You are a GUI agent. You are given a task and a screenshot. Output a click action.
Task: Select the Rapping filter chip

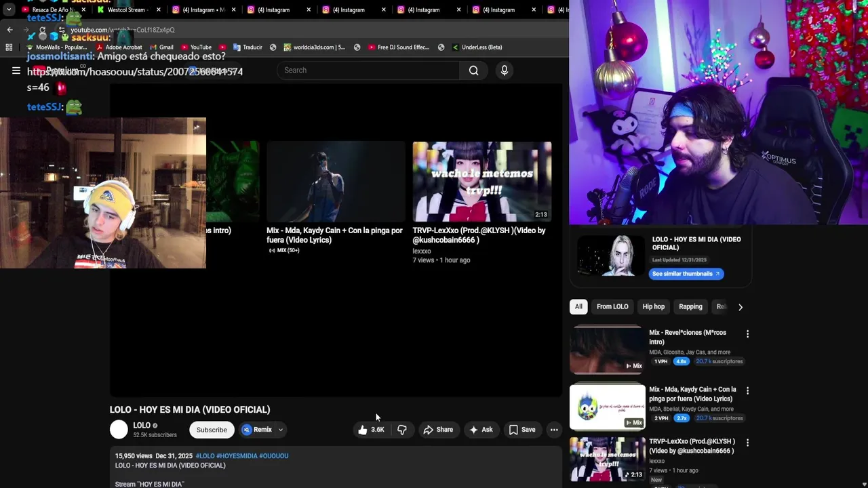tap(690, 307)
